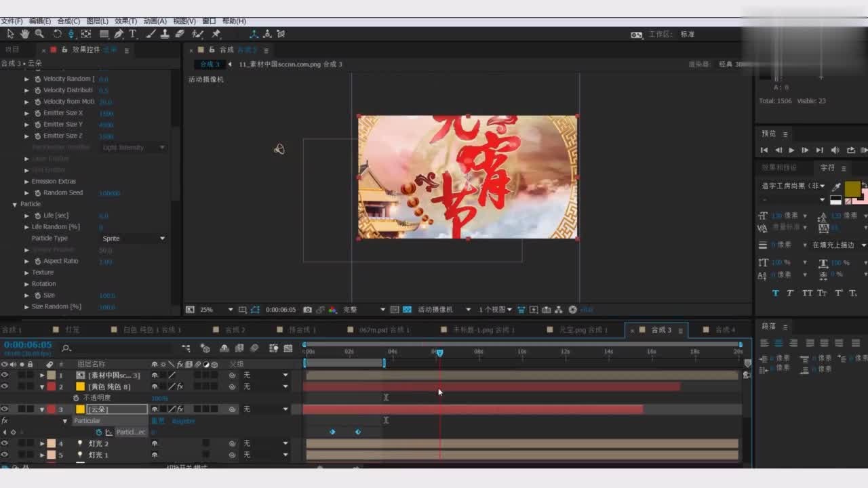Select the Hand tool
The height and width of the screenshot is (488, 868).
[25, 34]
